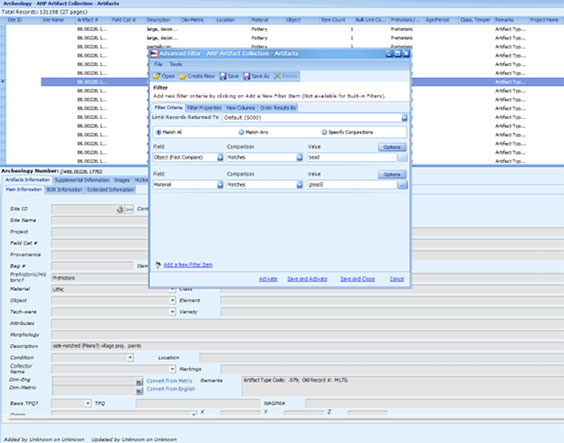
Task: Open the first Matches comparison dropdown
Action: coord(299,157)
